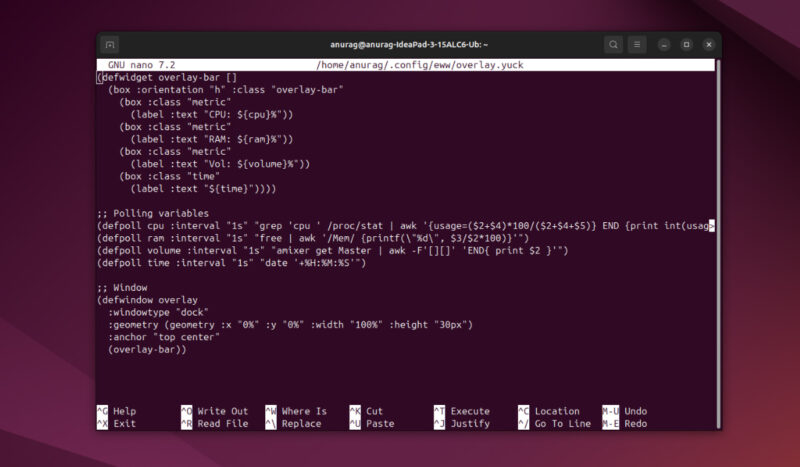Click the ^C Location shortcut
The height and width of the screenshot is (467, 800).
(x=549, y=411)
